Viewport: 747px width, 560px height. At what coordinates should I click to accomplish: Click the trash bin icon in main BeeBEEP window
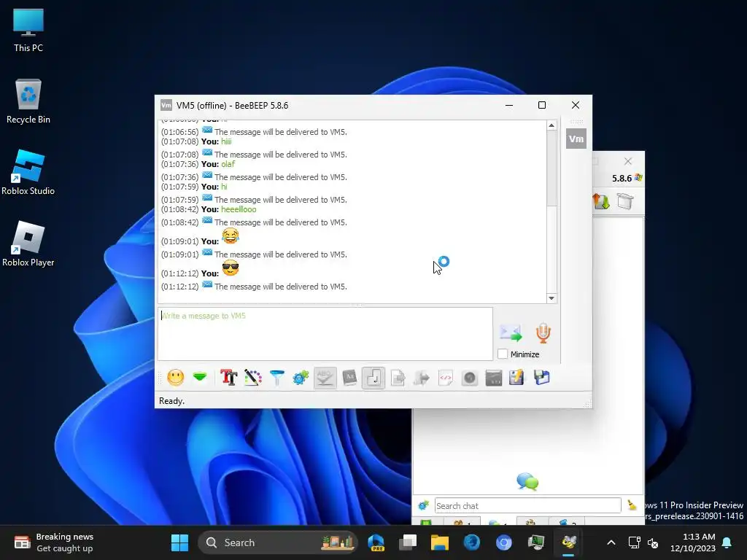[x=625, y=201]
